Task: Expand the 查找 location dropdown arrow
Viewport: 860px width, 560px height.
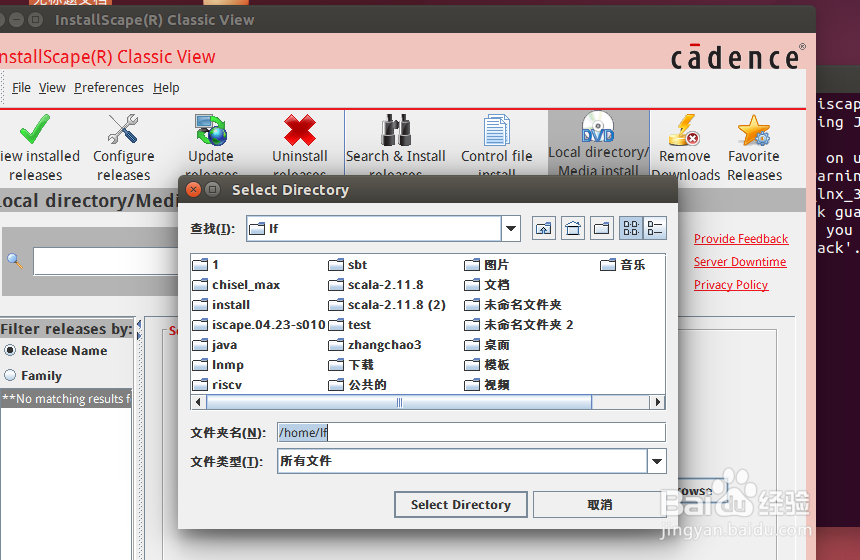Action: coord(511,228)
